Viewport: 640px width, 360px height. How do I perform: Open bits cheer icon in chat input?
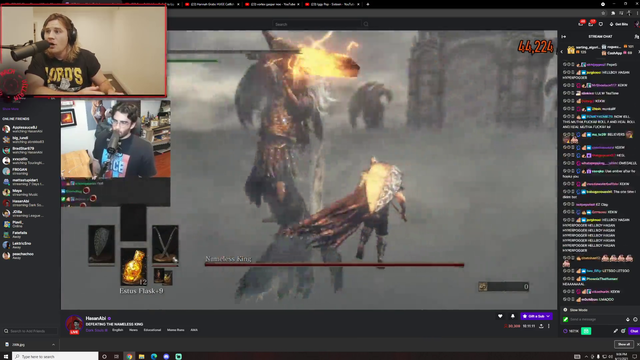(628, 319)
